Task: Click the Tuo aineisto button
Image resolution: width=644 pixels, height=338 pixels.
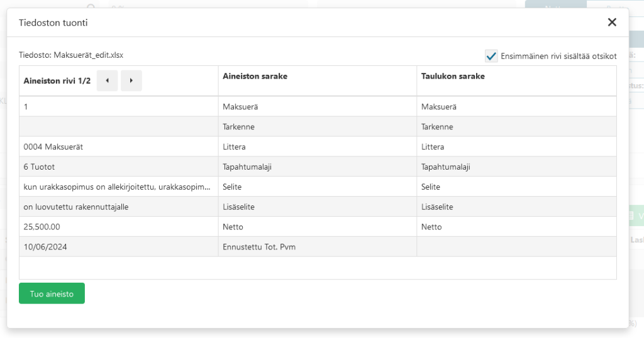Action: pyautogui.click(x=52, y=293)
